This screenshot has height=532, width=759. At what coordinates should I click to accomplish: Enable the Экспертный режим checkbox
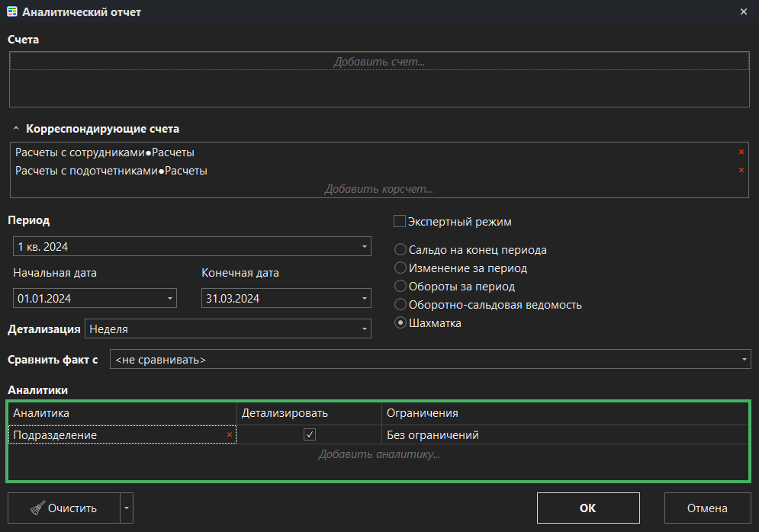pyautogui.click(x=399, y=222)
